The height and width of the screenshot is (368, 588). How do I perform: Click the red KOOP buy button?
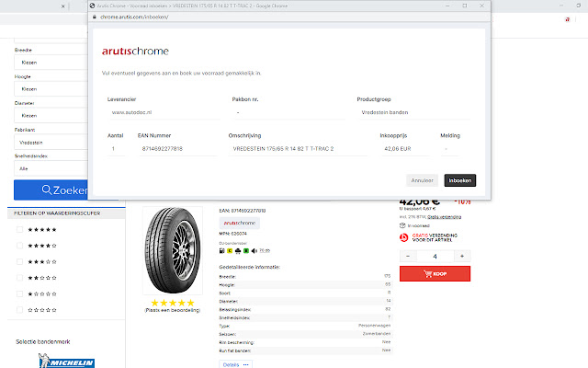pos(435,274)
